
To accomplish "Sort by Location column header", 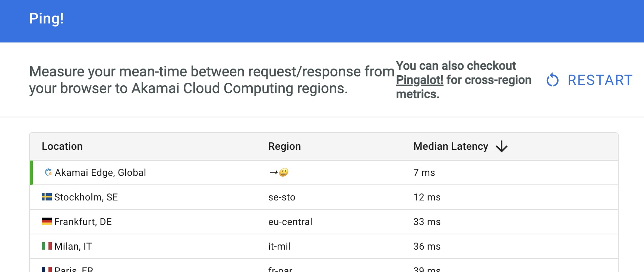I will pos(62,146).
